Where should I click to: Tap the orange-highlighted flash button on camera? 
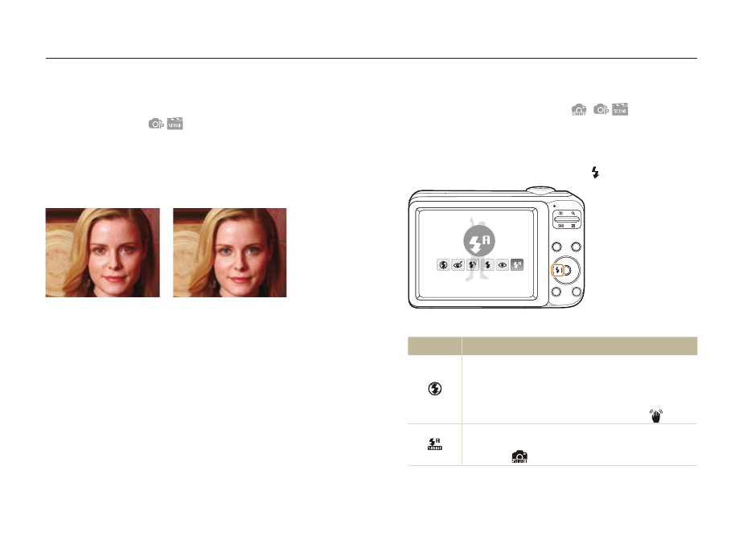click(558, 270)
